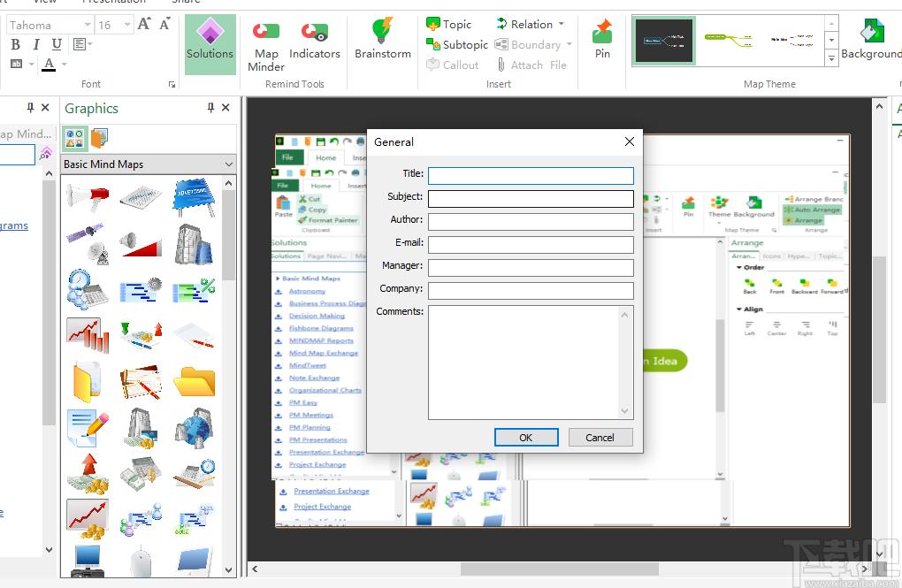Select the satellite clipart
This screenshot has width=902, height=588.
click(88, 243)
